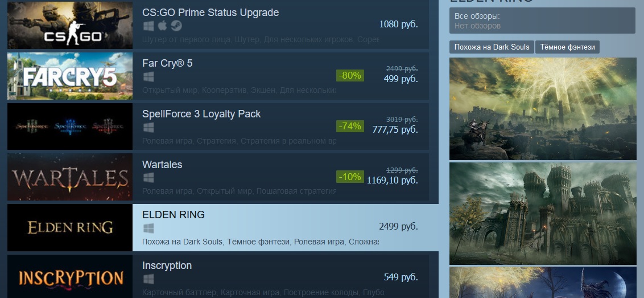644x298 pixels.
Task: Click the -74% discount badge on SpellForce 3
Action: pos(350,126)
